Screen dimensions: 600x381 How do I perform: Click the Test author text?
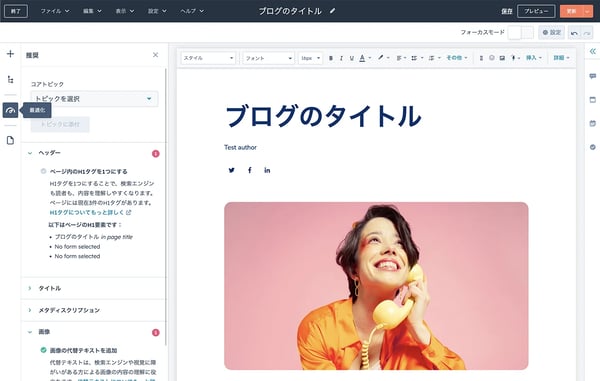click(240, 147)
